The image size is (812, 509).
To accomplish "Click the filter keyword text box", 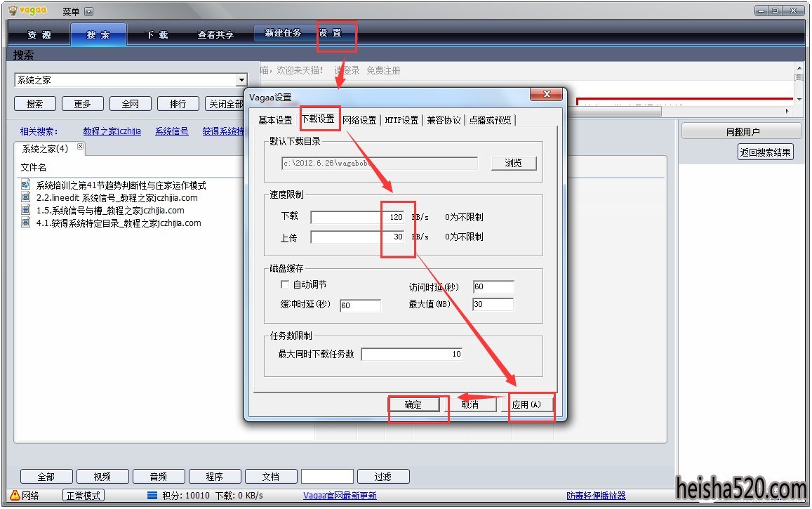I will pyautogui.click(x=327, y=477).
